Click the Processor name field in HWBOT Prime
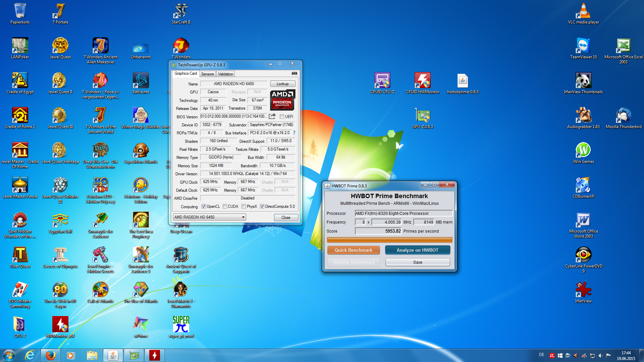The image size is (644, 362). [x=404, y=213]
